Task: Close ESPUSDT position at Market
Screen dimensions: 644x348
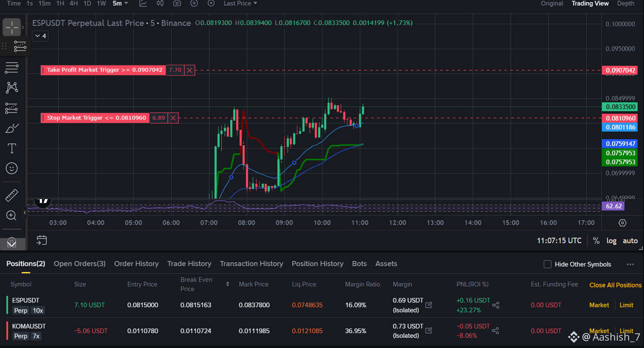Action: [599, 305]
